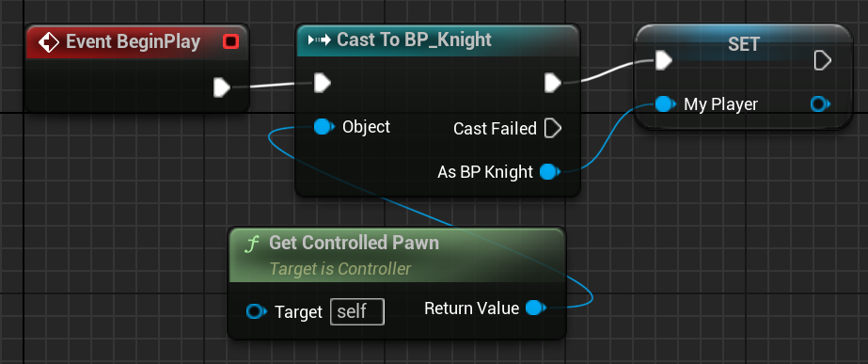868x364 pixels.
Task: Click Cast To BP_Knight's execution input pin
Action: 323,84
